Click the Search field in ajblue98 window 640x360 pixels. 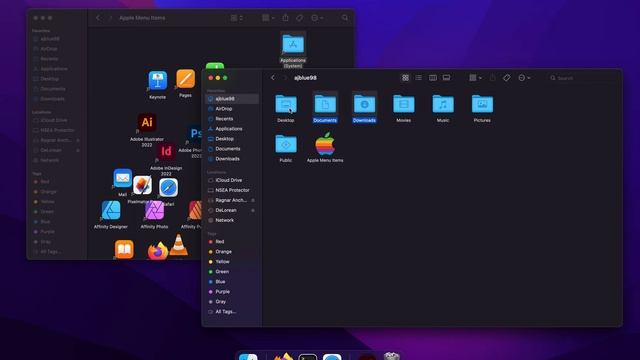[582, 78]
